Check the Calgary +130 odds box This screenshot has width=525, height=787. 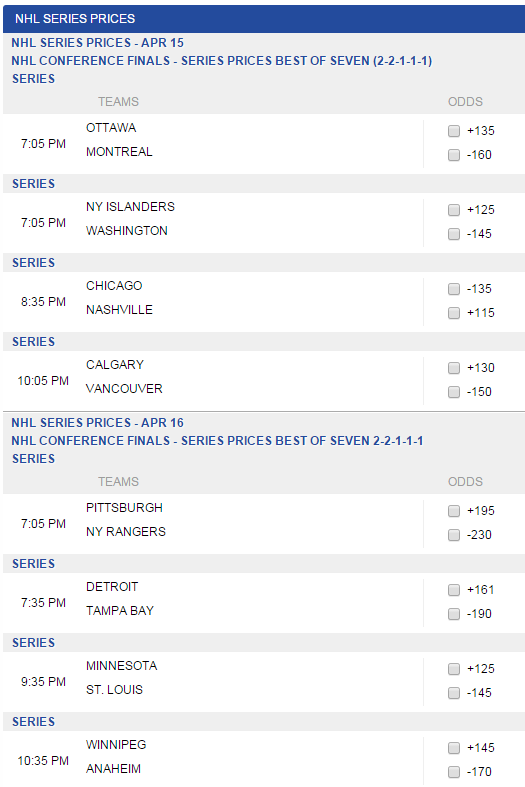click(454, 368)
